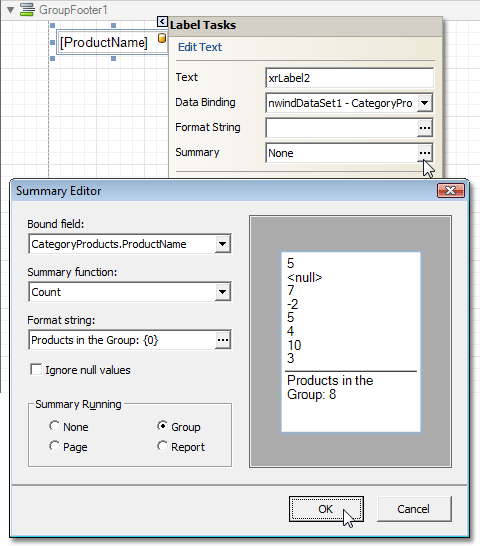Open Format String ellipsis in Label Tasks
The height and width of the screenshot is (546, 480).
(425, 128)
